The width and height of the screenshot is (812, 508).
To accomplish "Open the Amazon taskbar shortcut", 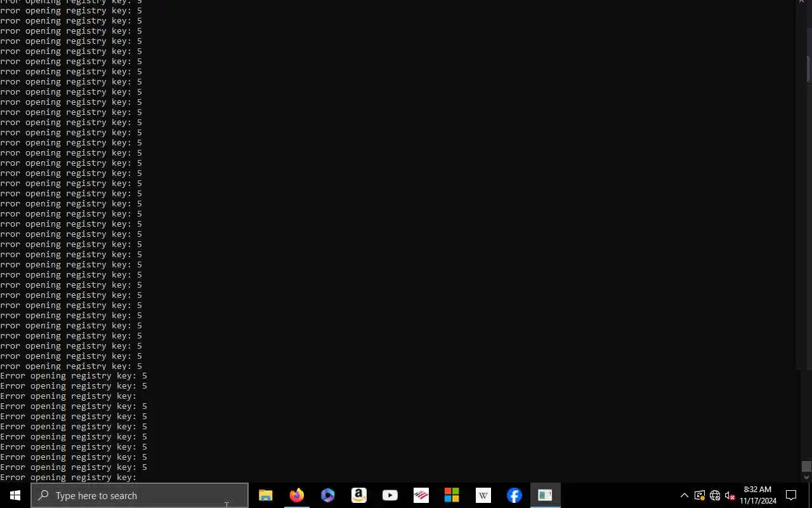I will pyautogui.click(x=359, y=495).
